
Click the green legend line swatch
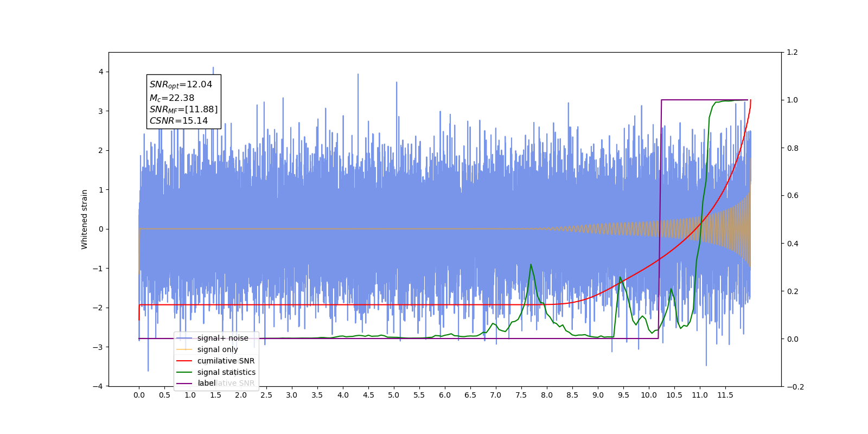pyautogui.click(x=184, y=372)
